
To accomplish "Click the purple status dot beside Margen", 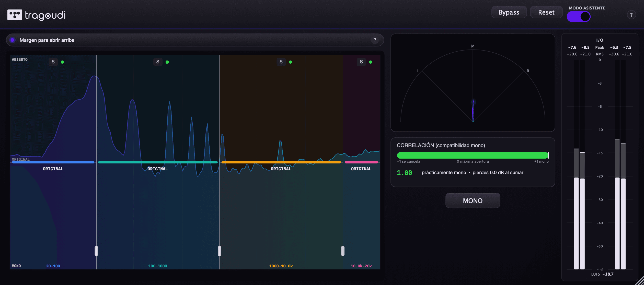I will [x=12, y=40].
